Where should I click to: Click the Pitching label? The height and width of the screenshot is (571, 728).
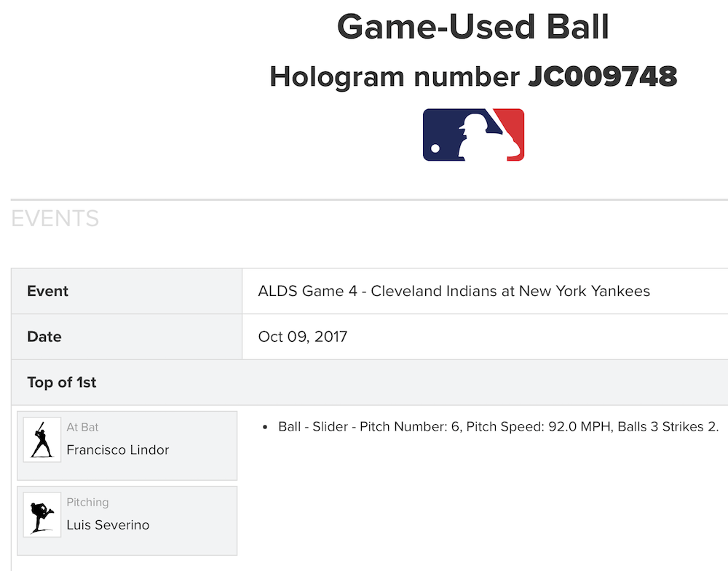tap(87, 503)
